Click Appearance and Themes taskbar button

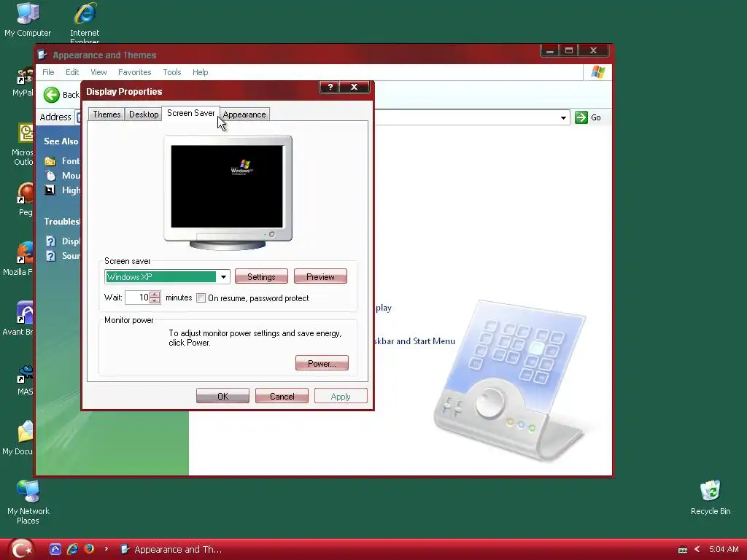pyautogui.click(x=171, y=549)
